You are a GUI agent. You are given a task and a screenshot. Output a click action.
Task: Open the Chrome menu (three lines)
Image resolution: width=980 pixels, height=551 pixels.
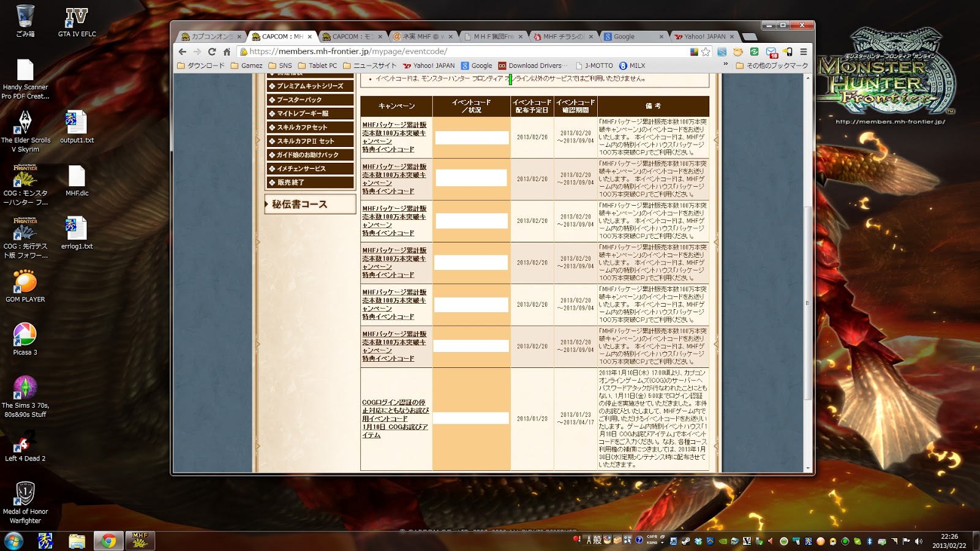[804, 51]
